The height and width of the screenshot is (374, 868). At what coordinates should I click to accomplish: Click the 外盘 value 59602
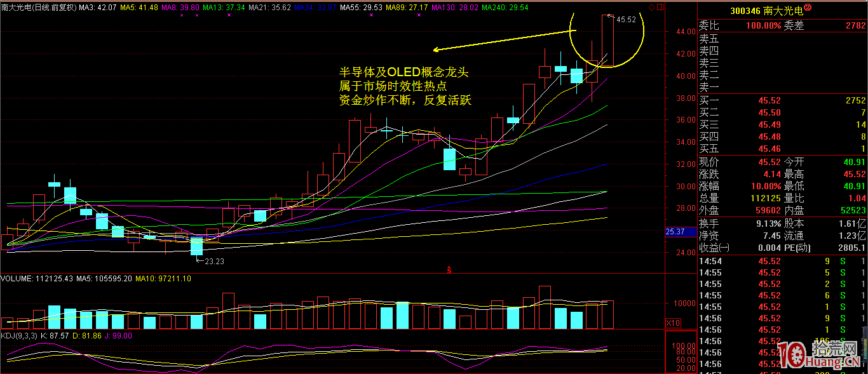768,210
